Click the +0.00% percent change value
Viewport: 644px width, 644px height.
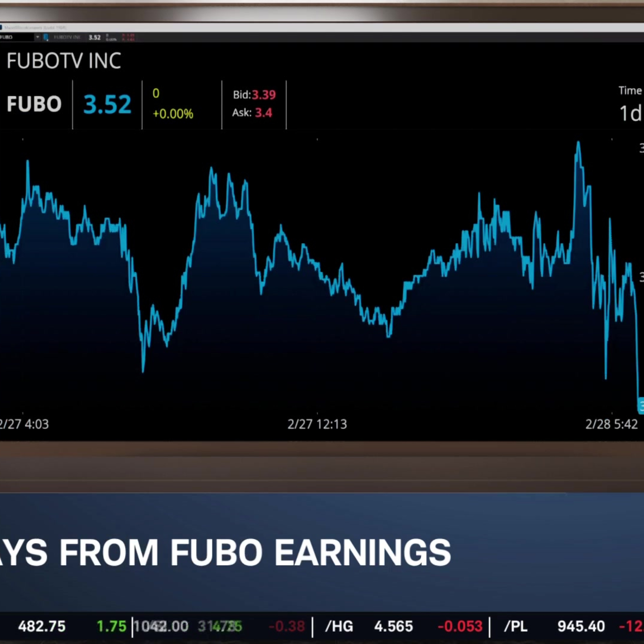click(x=173, y=114)
